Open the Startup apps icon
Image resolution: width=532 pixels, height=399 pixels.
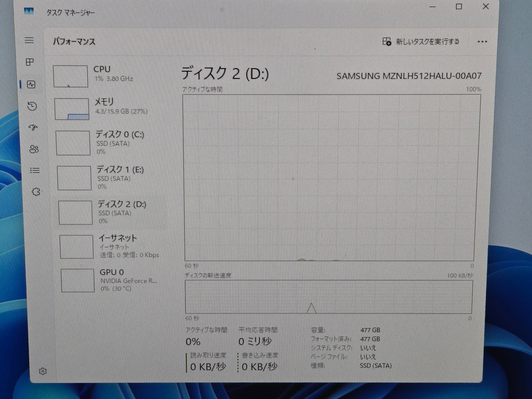pos(33,127)
